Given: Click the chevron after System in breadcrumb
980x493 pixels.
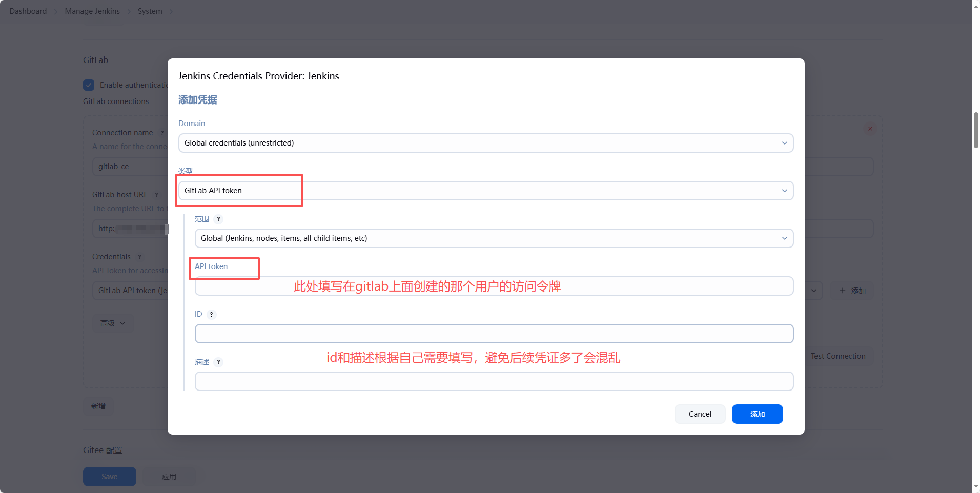Looking at the screenshot, I should click(171, 12).
